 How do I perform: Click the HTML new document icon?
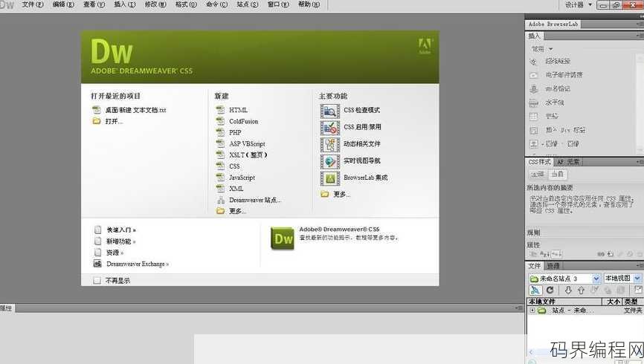221,110
